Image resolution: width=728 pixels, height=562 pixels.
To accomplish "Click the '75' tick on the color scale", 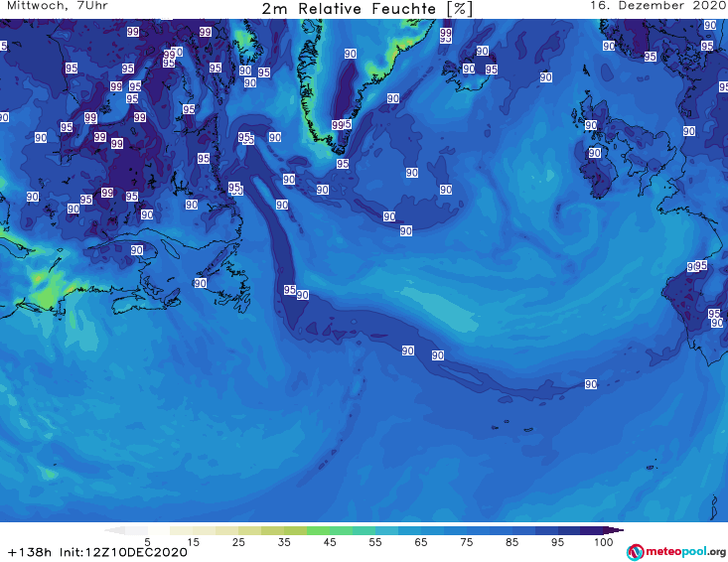I will coord(466,542).
